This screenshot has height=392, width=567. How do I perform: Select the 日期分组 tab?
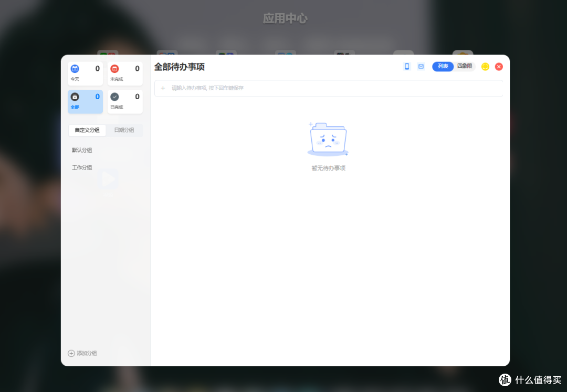click(x=124, y=130)
